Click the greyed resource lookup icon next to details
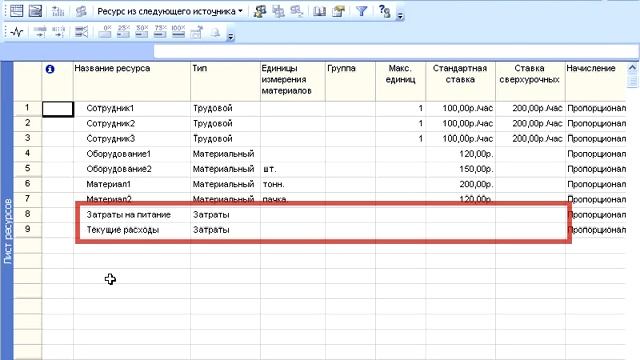 pyautogui.click(x=297, y=11)
